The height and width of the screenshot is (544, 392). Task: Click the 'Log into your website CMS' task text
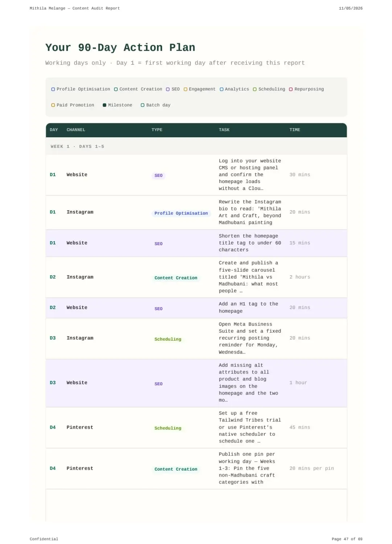[x=250, y=175]
